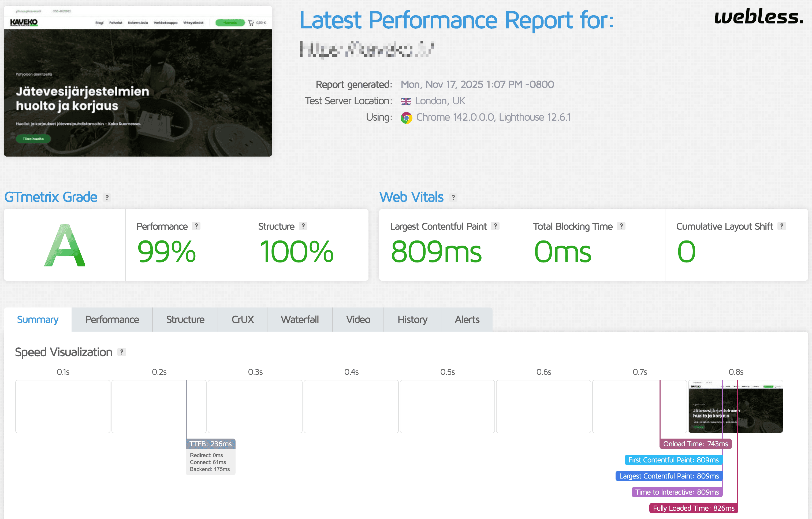This screenshot has width=812, height=519.
Task: Click Total Blocking Time help icon
Action: 621,226
